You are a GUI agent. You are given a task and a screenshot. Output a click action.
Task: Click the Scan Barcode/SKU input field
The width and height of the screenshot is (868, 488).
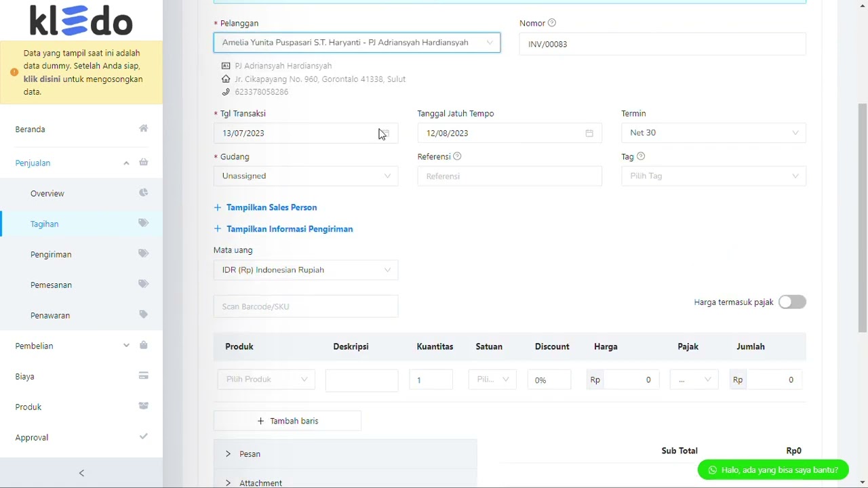306,306
